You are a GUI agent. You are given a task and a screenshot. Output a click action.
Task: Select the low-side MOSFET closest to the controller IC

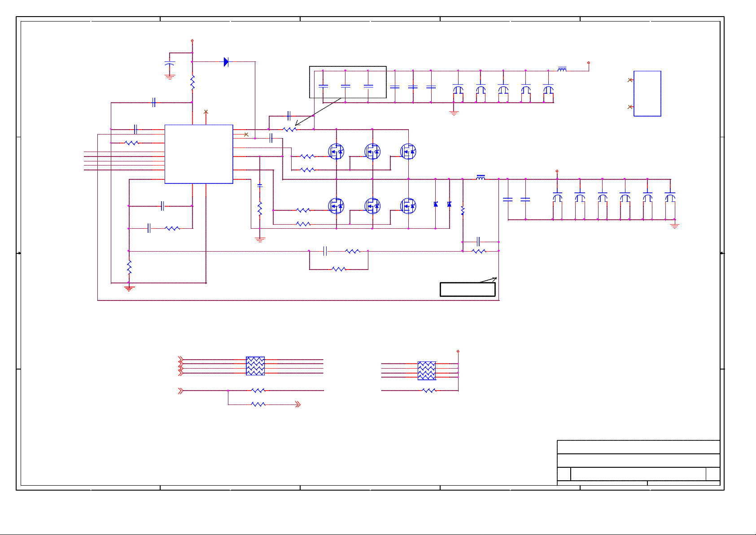[x=336, y=206]
